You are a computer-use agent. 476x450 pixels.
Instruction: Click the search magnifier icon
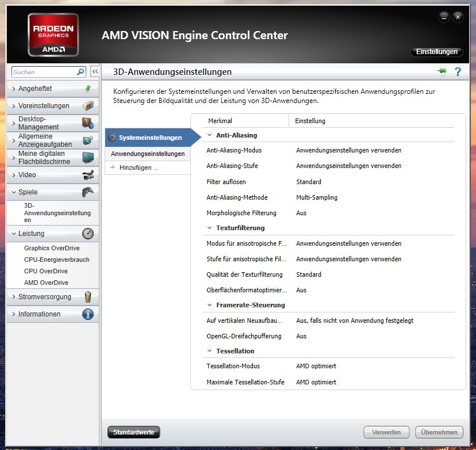click(x=80, y=72)
